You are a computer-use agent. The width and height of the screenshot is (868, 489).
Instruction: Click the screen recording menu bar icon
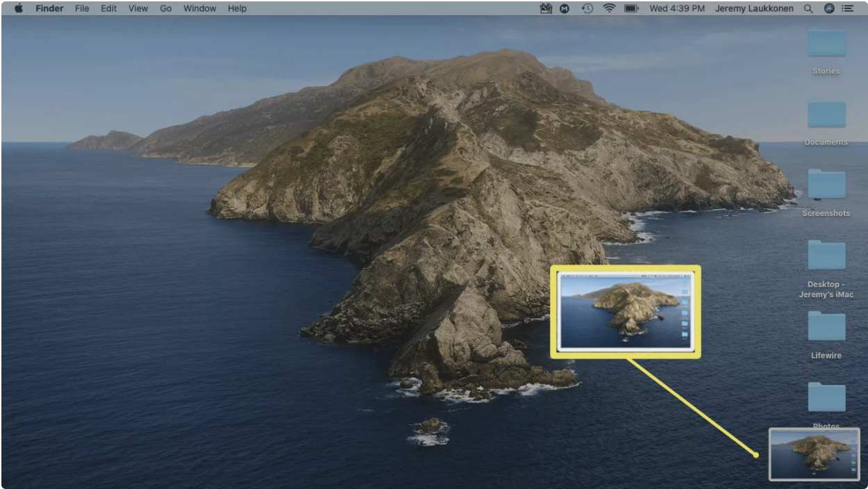pyautogui.click(x=546, y=8)
